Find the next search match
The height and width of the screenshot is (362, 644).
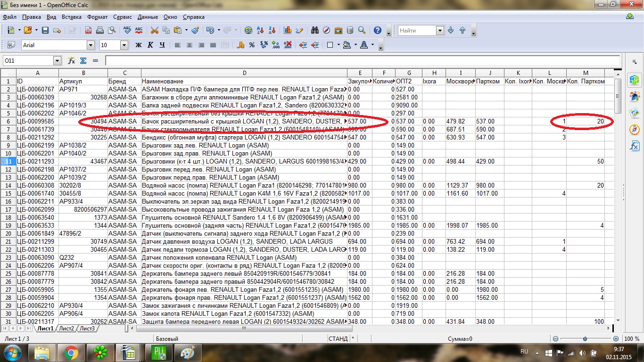coord(451,31)
